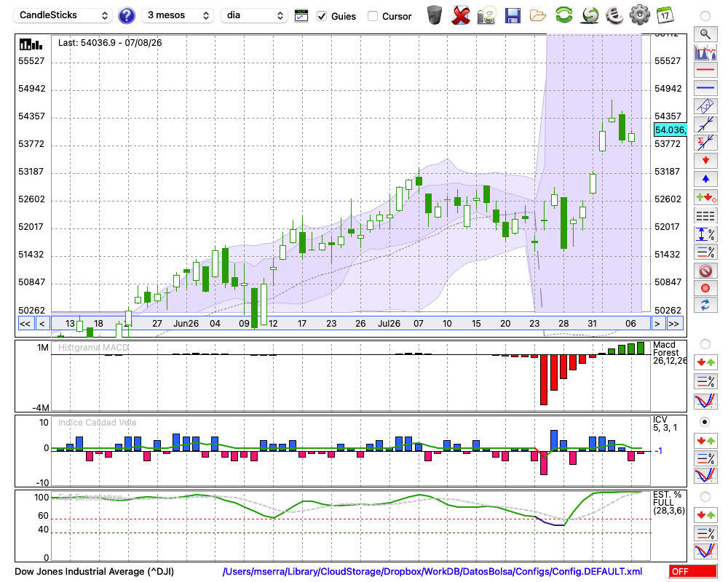
Task: Select the blue horizontal line tool
Action: 705,88
